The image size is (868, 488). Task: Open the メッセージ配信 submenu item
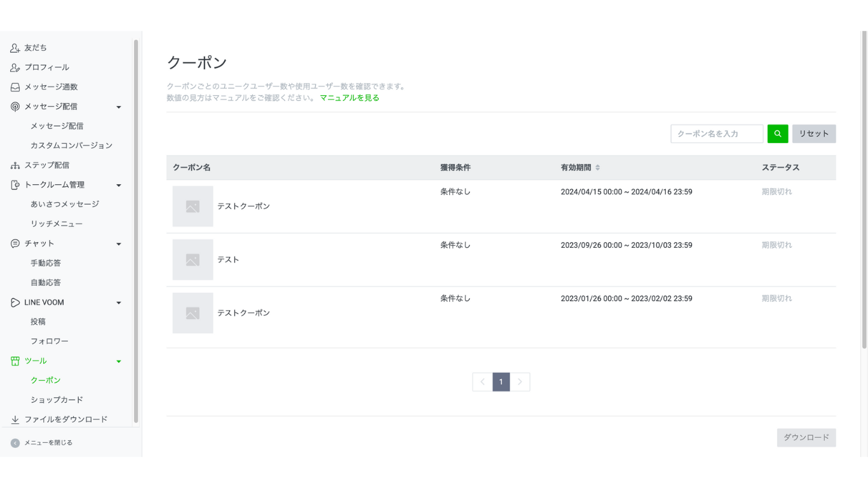(57, 126)
